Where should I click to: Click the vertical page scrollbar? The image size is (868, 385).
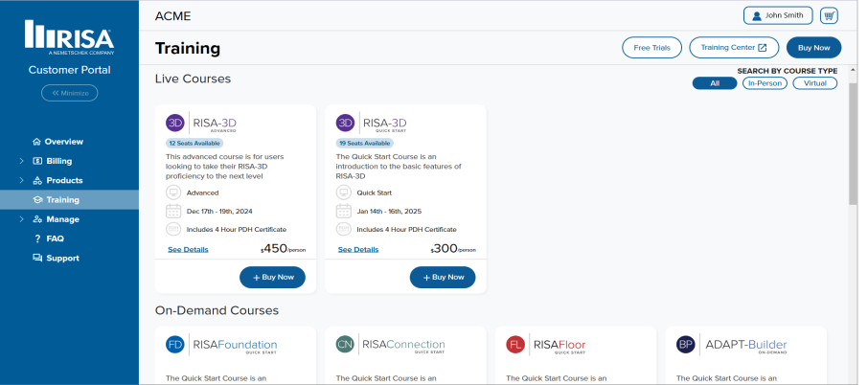[x=853, y=144]
